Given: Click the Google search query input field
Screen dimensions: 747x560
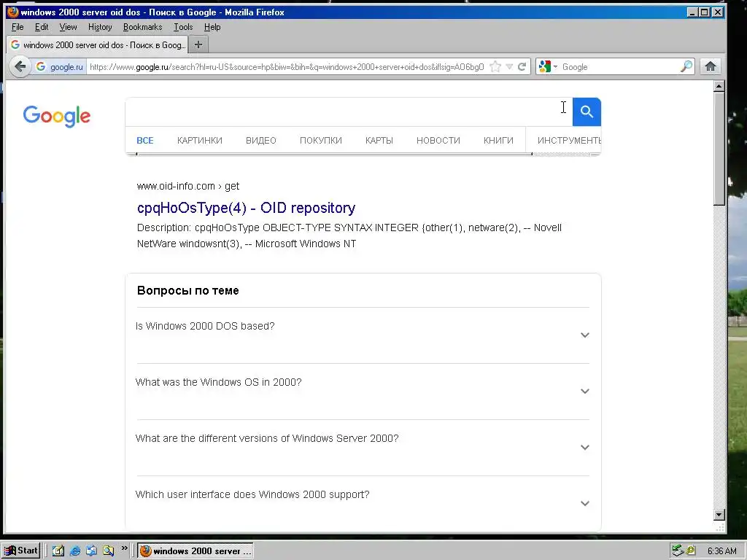Looking at the screenshot, I should coord(349,112).
